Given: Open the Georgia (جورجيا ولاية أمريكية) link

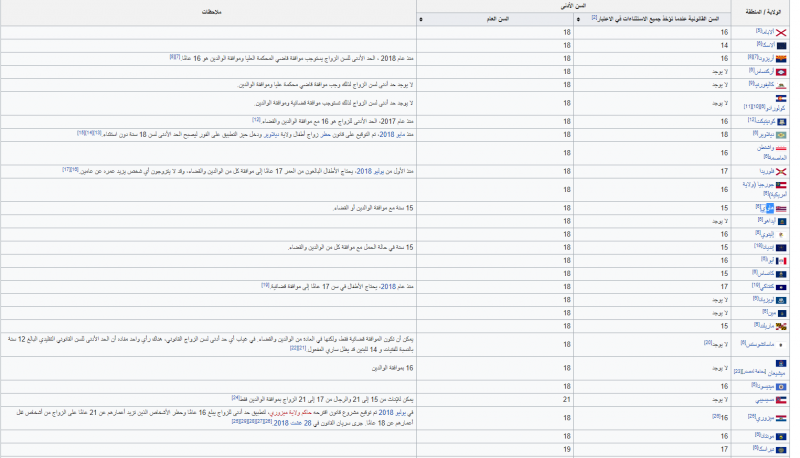Looking at the screenshot, I should tap(764, 189).
